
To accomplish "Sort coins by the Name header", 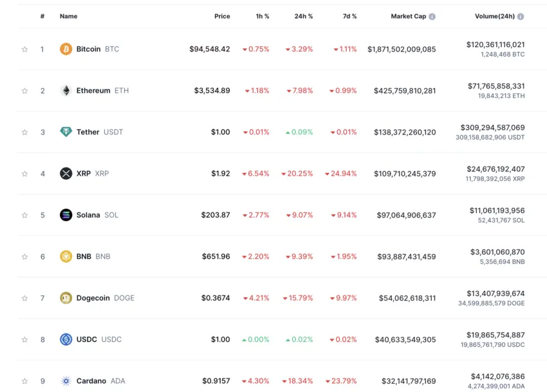I will (68, 17).
